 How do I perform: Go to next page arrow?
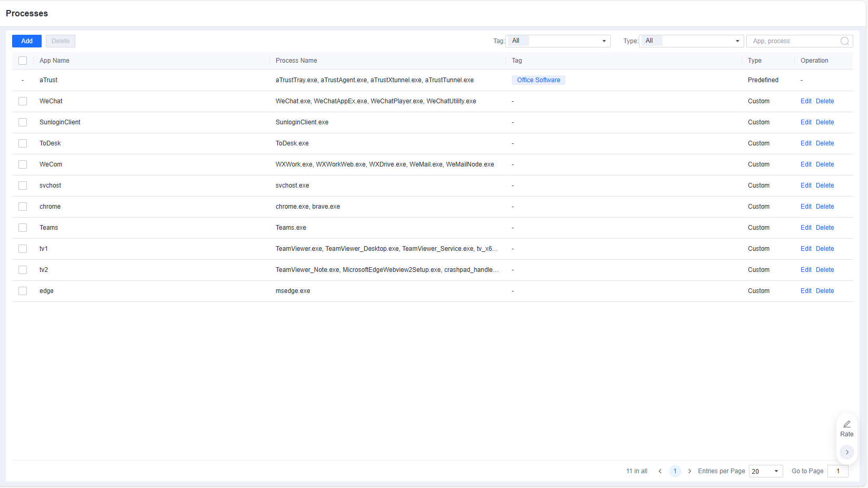tap(689, 471)
